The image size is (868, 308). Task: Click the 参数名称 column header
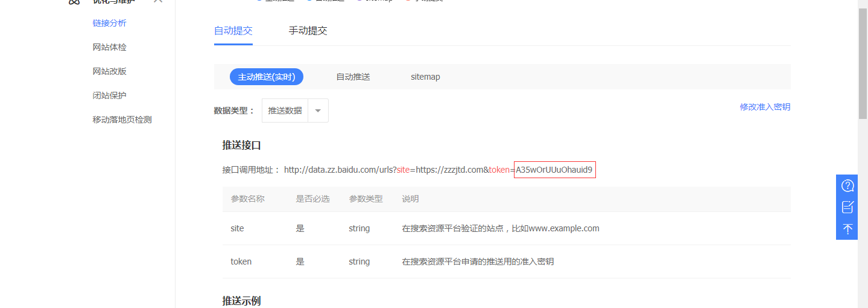(x=247, y=199)
